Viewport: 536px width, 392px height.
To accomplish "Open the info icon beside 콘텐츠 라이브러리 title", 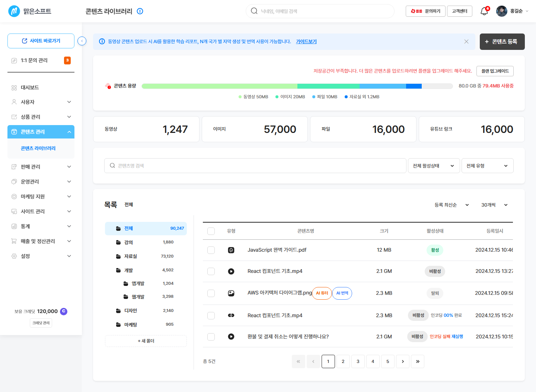I will tap(140, 11).
